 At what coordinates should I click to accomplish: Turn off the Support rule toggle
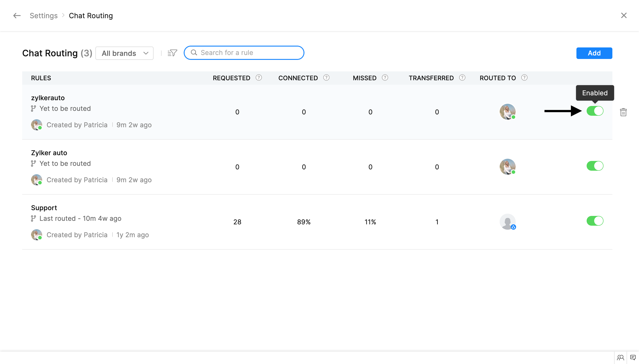[x=595, y=221]
